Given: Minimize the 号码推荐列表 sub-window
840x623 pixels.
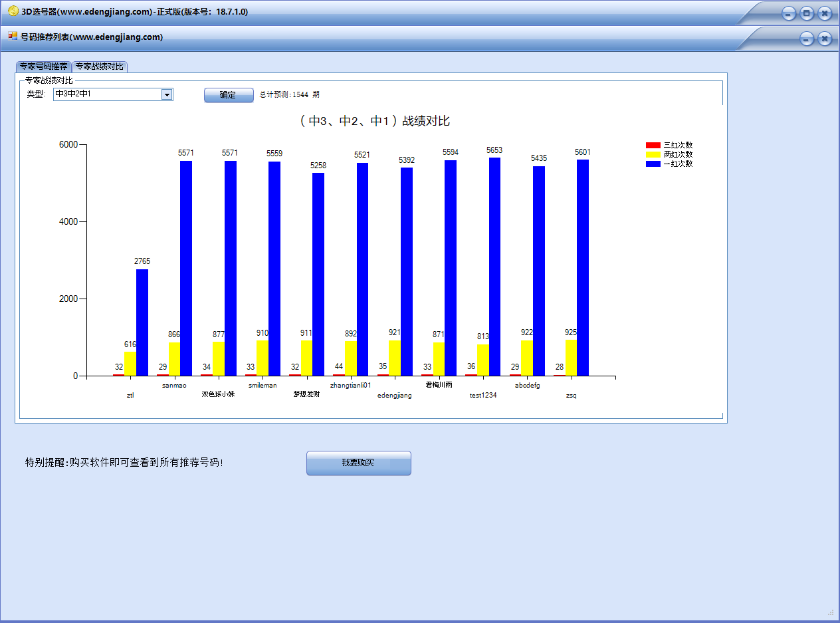Looking at the screenshot, I should [806, 39].
